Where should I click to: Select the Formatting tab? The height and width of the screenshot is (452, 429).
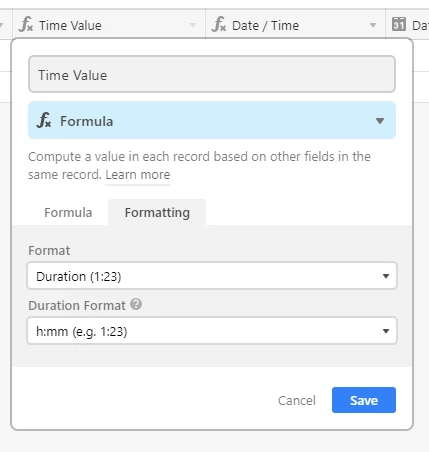[x=157, y=213]
